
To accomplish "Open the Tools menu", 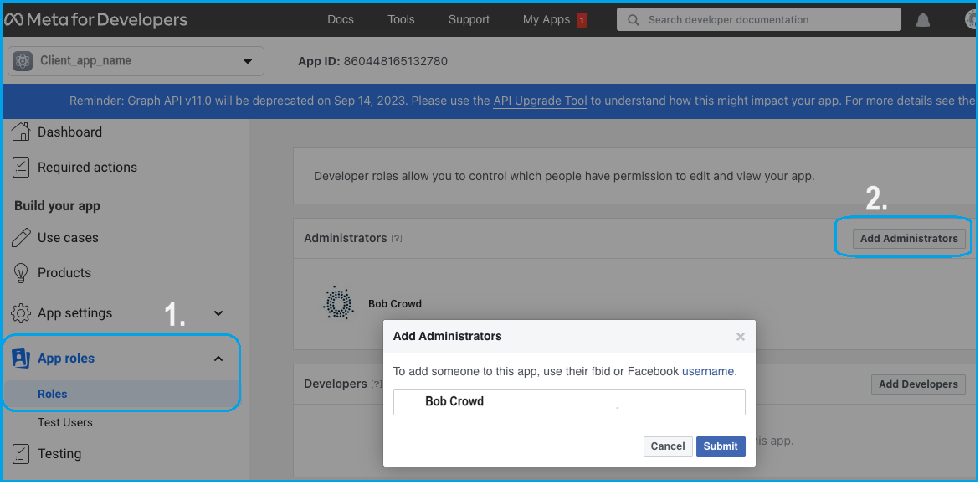I will click(x=401, y=19).
